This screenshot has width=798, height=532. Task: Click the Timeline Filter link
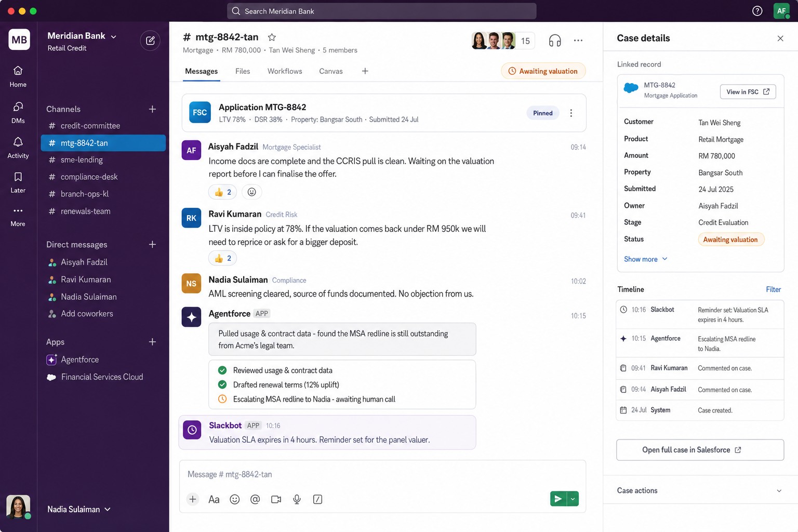point(773,289)
